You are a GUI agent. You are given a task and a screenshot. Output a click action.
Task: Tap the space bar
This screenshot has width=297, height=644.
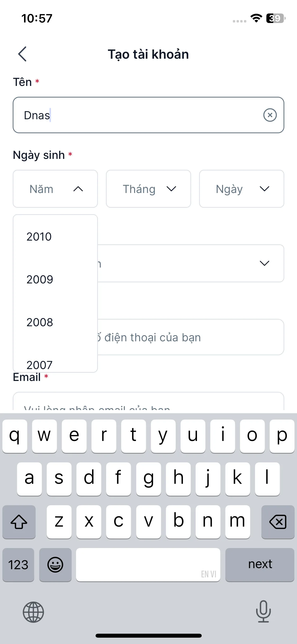pyautogui.click(x=148, y=565)
